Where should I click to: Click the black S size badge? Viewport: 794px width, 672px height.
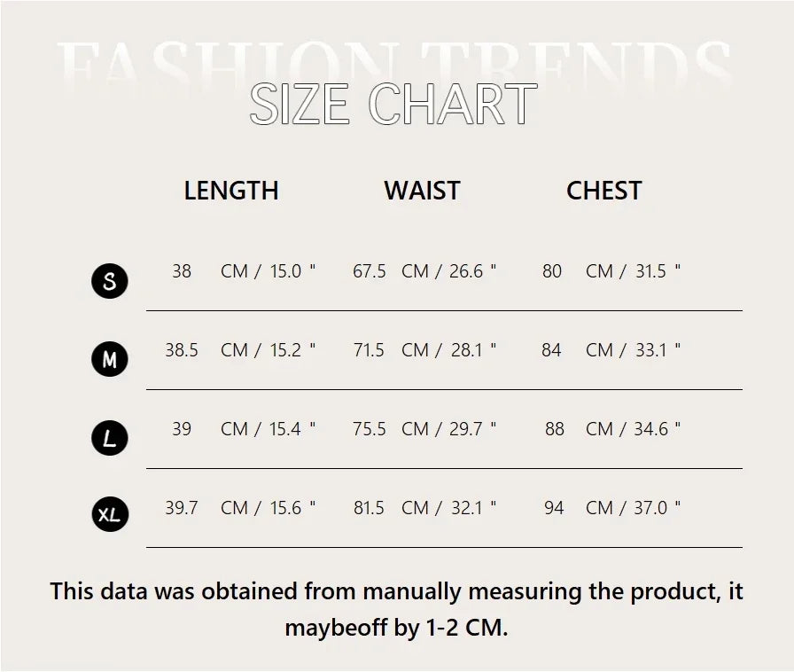tap(110, 282)
